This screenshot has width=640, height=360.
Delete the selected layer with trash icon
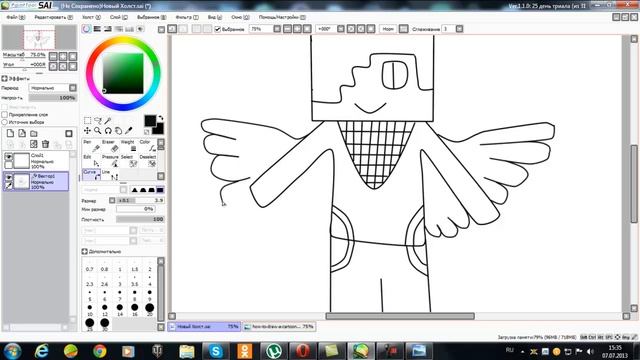click(x=45, y=144)
